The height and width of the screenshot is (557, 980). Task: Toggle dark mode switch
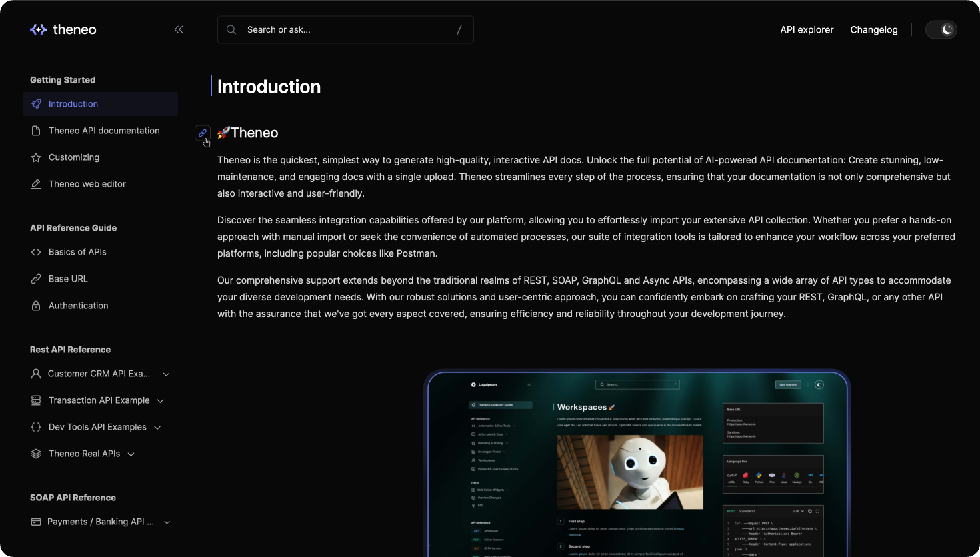pyautogui.click(x=941, y=29)
